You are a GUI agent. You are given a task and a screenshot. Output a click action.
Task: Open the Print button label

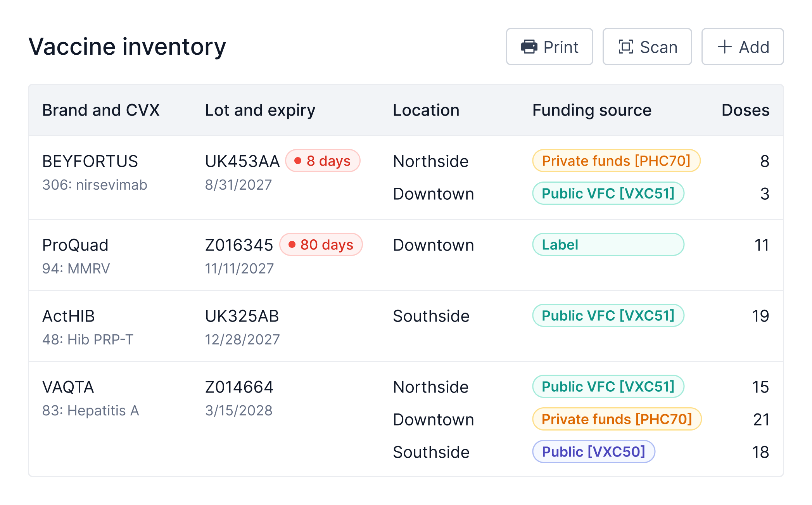pyautogui.click(x=561, y=47)
